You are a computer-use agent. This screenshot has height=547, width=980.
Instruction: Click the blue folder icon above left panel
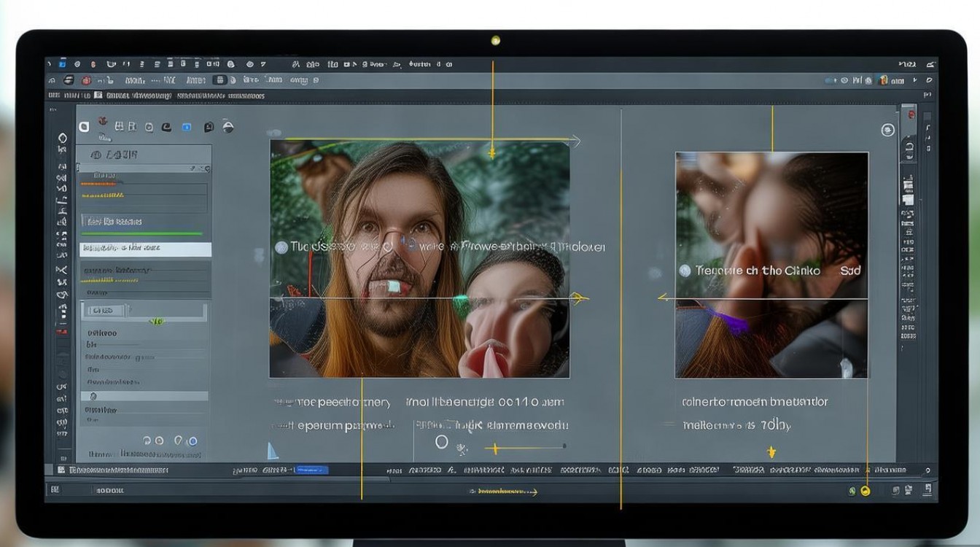[186, 127]
